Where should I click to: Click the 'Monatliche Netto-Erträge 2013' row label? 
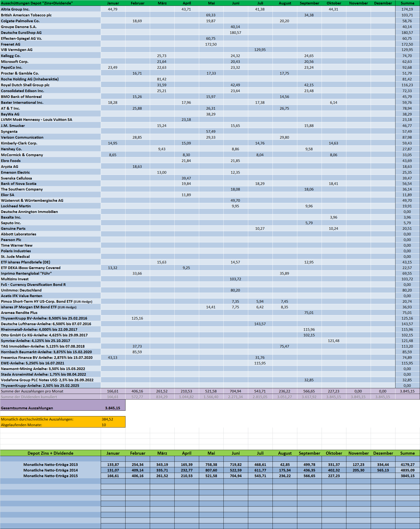click(x=50, y=465)
